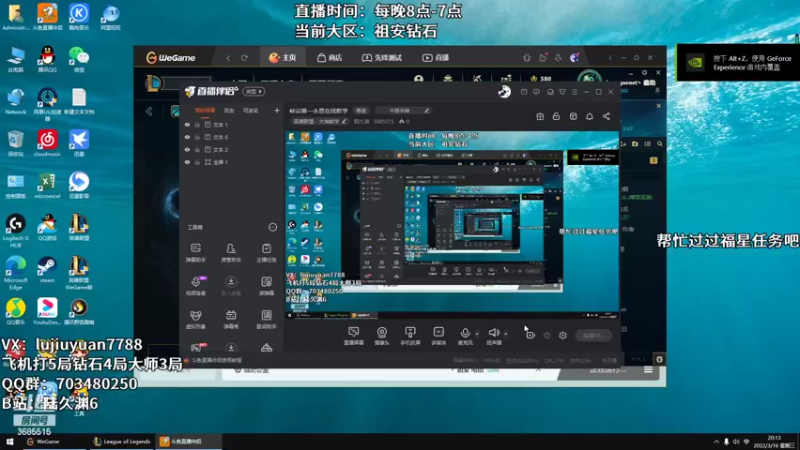Open the 弹幕秀 danmaku show tool

[x=231, y=319]
